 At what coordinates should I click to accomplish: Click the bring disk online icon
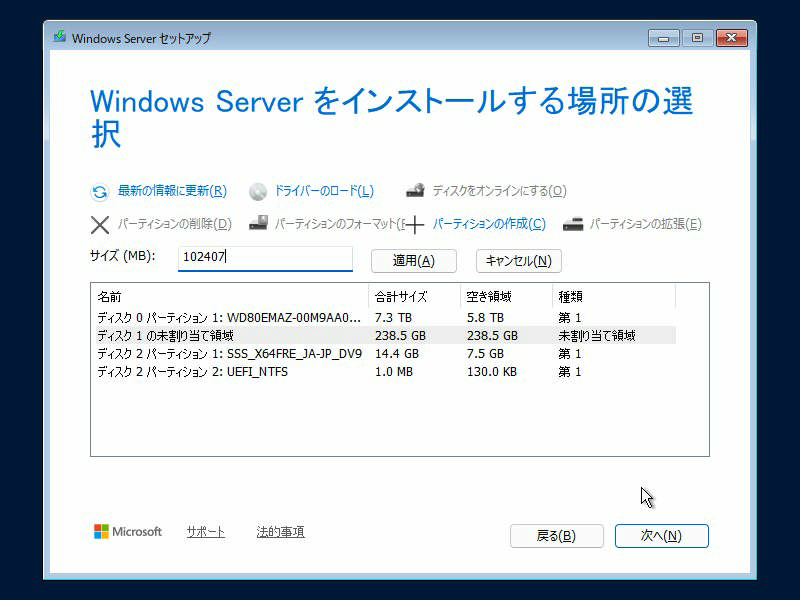[416, 191]
